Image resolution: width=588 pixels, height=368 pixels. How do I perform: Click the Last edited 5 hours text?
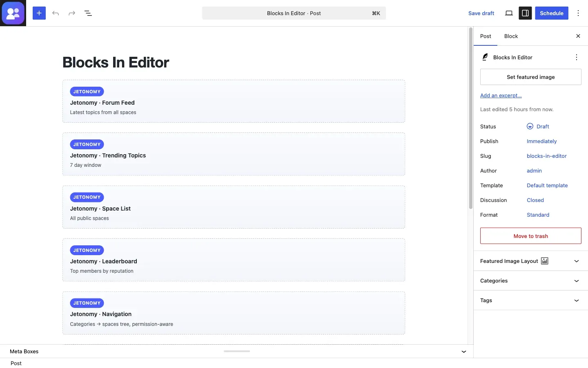517,109
